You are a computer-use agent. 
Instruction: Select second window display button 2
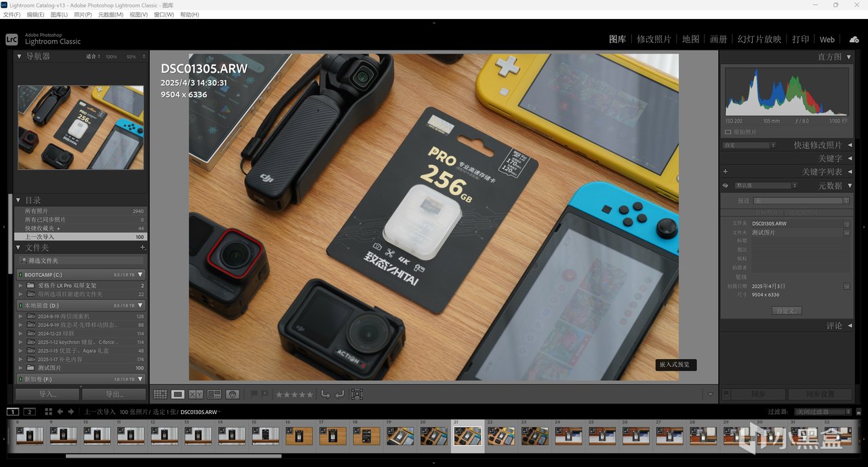[29, 411]
